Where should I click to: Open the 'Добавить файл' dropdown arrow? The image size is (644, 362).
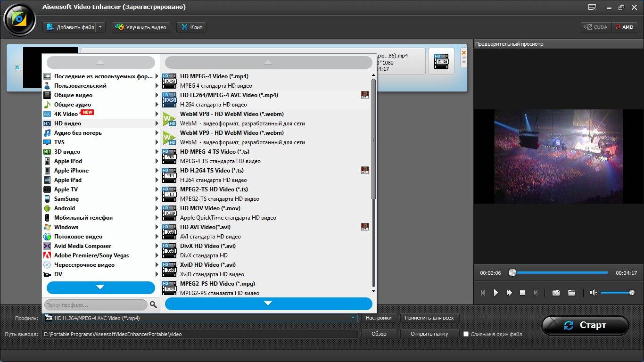pyautogui.click(x=100, y=27)
